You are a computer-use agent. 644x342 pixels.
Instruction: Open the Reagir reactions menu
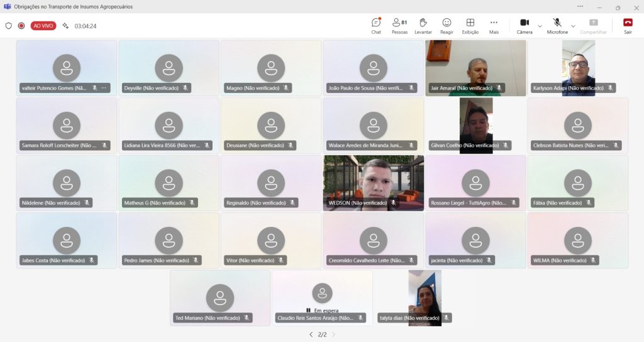click(x=447, y=25)
